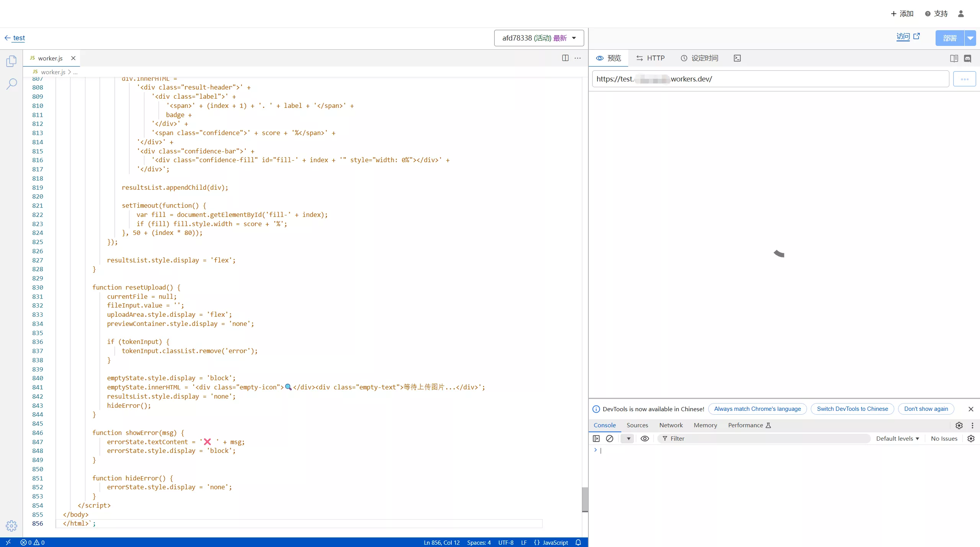The width and height of the screenshot is (980, 547).
Task: Open the Default levels dropdown
Action: 897,439
